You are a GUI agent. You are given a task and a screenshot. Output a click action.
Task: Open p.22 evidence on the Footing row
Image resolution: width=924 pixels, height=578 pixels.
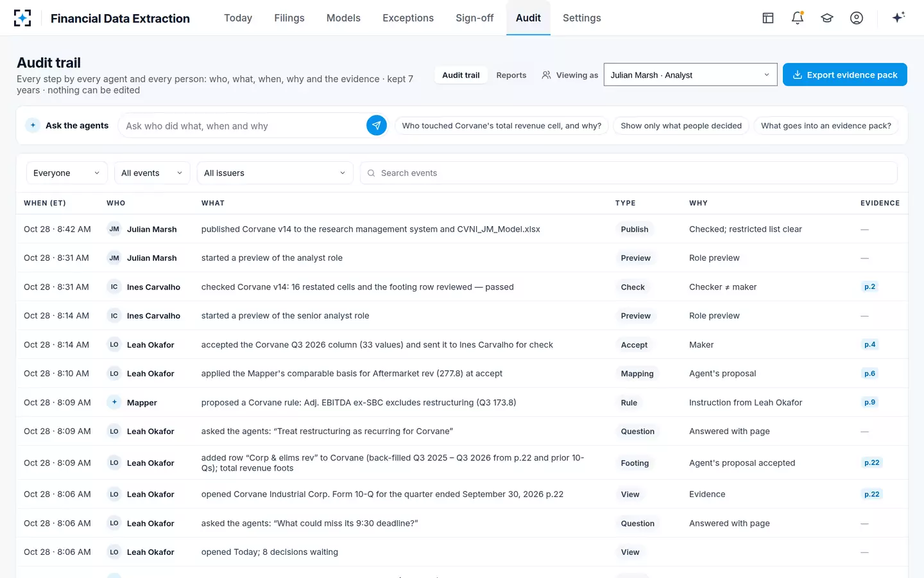click(871, 463)
